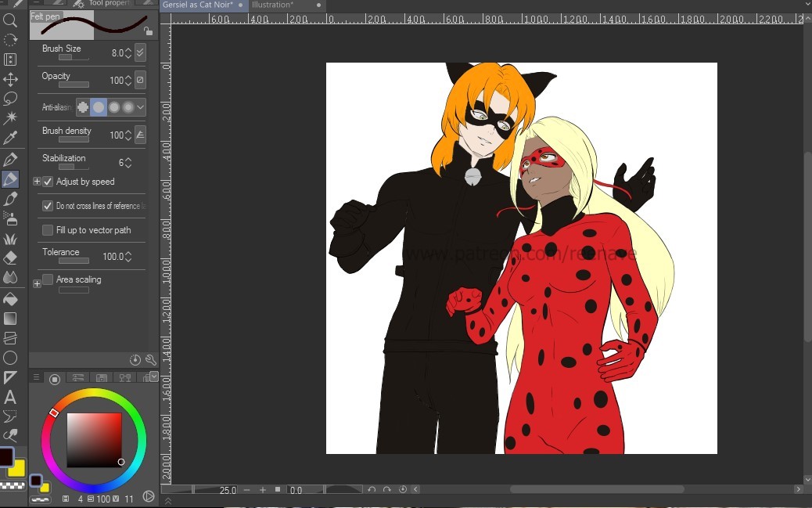Choose the strong anti-aliasing option
This screenshot has width=812, height=508.
[x=128, y=107]
